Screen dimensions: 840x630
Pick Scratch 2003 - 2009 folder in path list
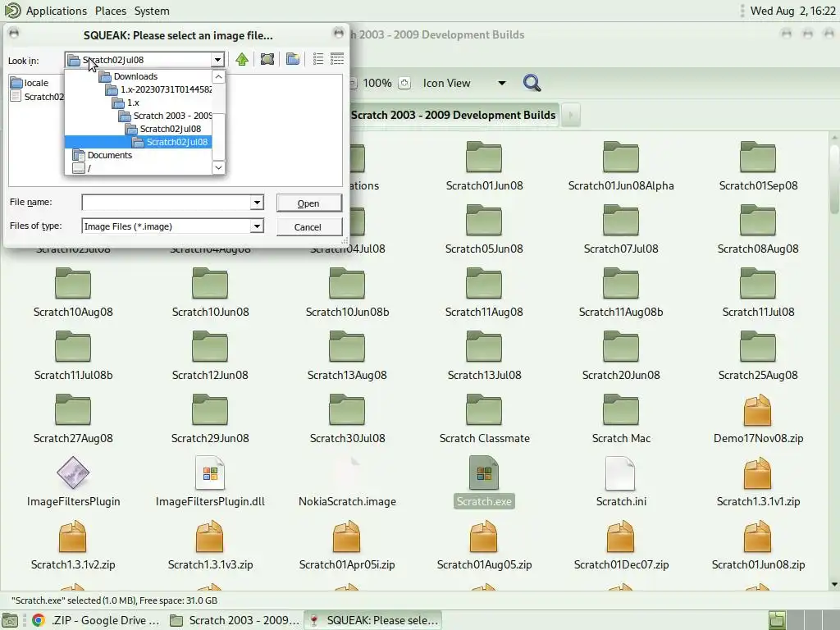(x=166, y=116)
